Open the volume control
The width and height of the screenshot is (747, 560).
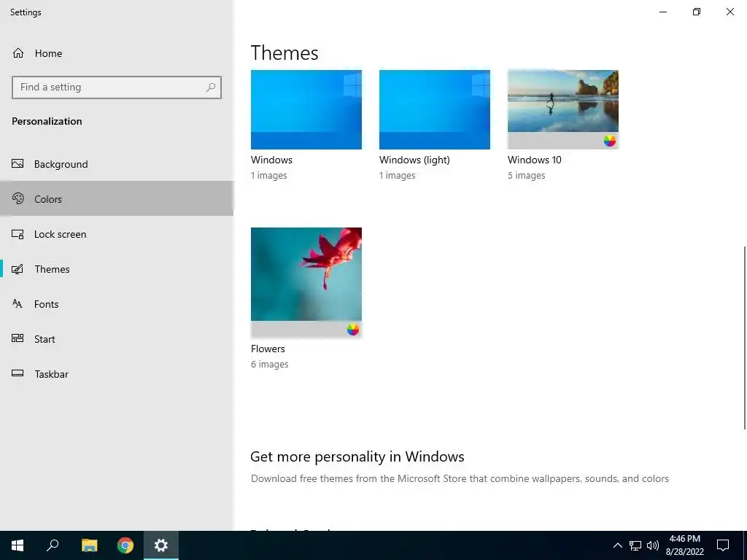[653, 545]
